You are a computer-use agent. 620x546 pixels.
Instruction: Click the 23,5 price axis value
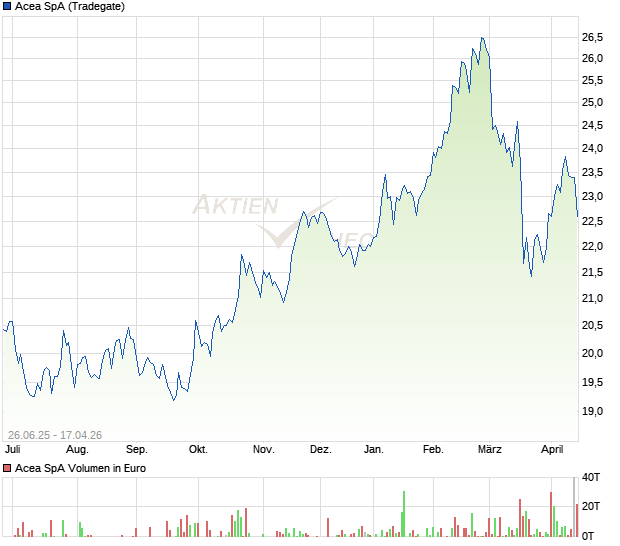(592, 172)
